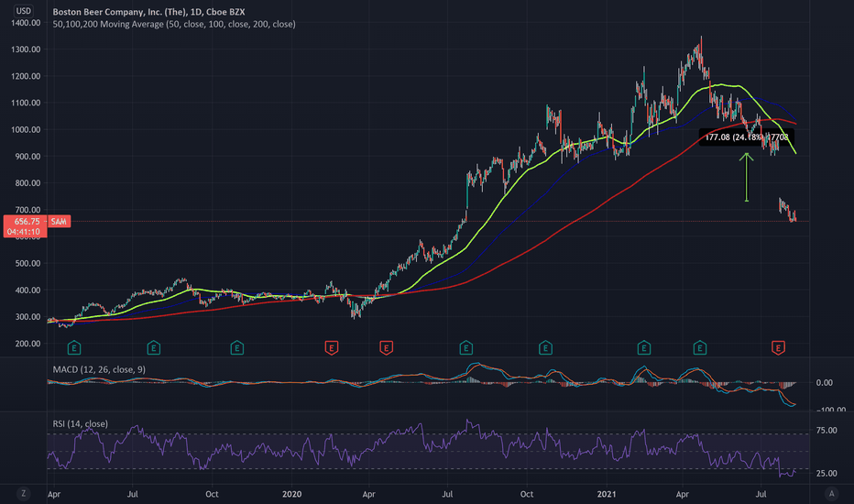
Task: Click the 656.75 current price label
Action: [x=27, y=221]
